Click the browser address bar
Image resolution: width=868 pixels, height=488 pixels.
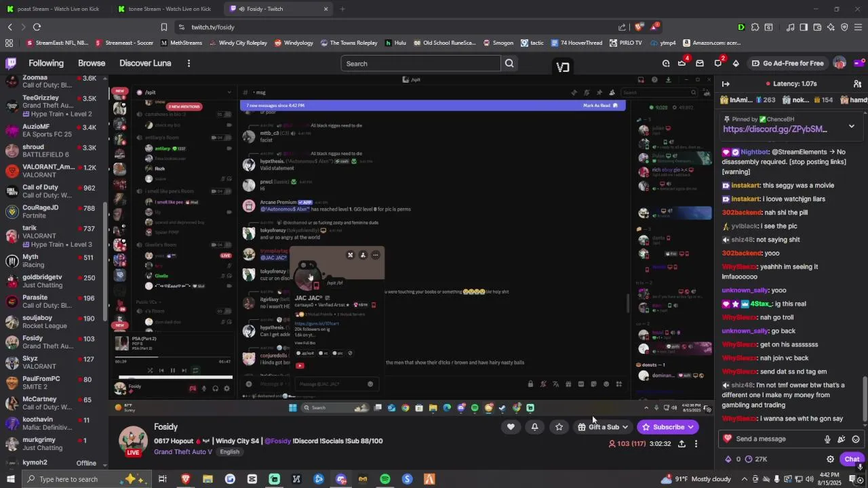coord(400,27)
